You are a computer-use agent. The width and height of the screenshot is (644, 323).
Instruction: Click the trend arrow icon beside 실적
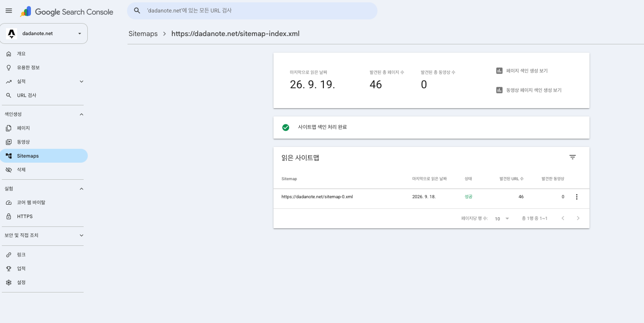click(x=9, y=81)
